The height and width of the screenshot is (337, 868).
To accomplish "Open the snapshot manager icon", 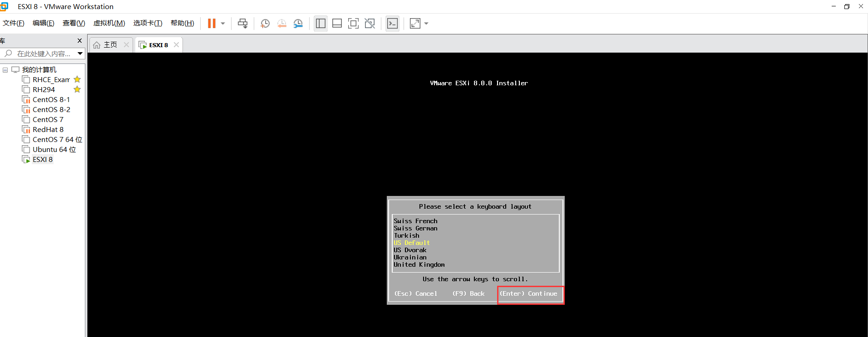I will (298, 23).
